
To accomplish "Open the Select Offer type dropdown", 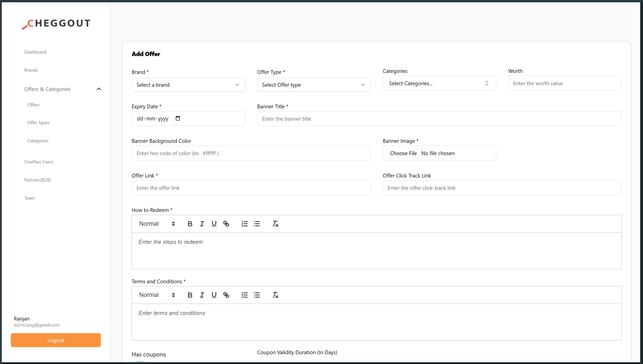I will coord(313,85).
